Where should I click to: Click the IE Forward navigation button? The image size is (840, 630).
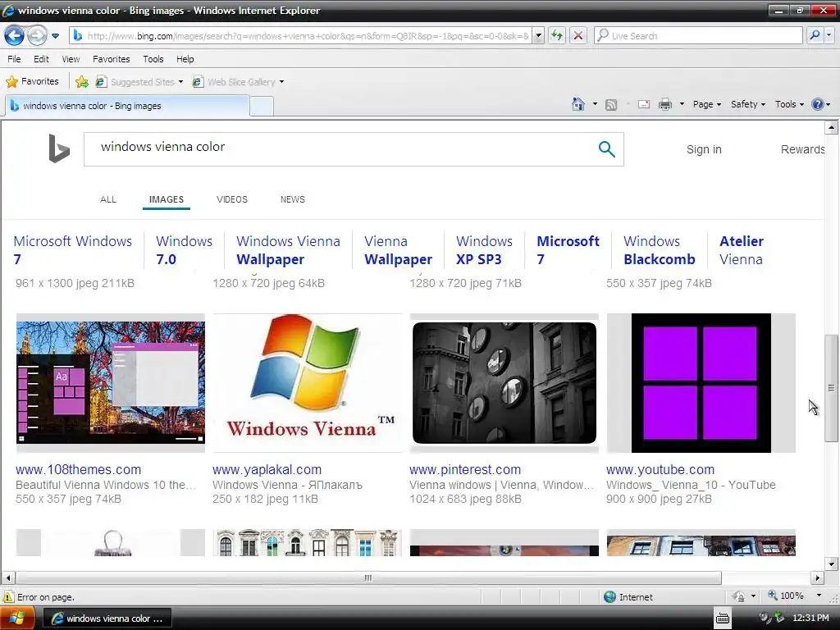pos(36,36)
